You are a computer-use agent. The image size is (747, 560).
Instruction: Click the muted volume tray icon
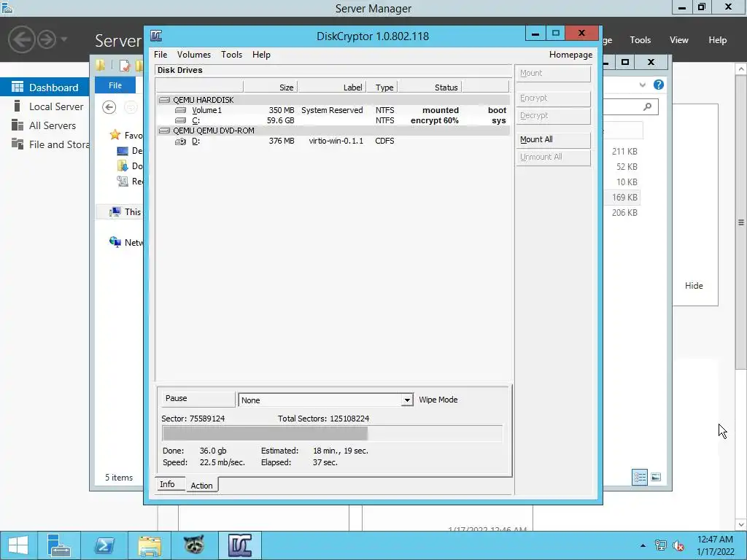[678, 545]
